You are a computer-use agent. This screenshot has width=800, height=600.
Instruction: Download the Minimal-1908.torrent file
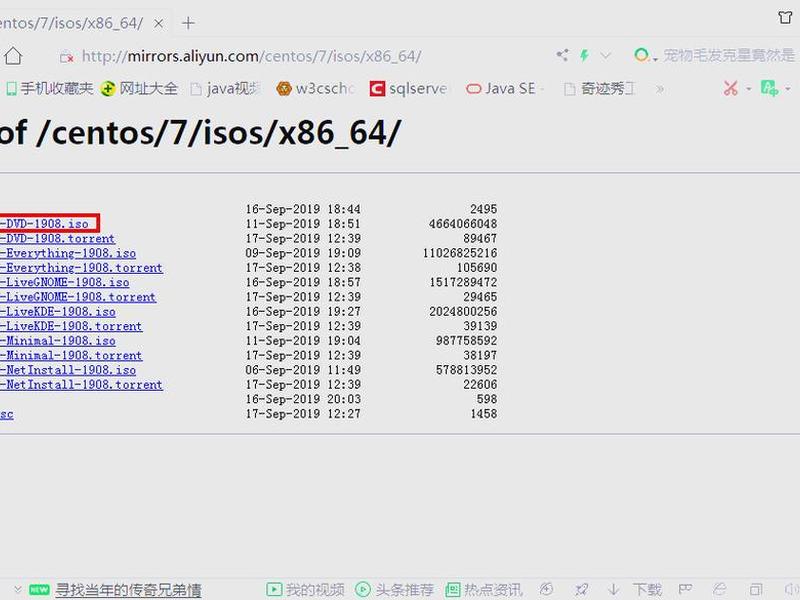coord(71,356)
